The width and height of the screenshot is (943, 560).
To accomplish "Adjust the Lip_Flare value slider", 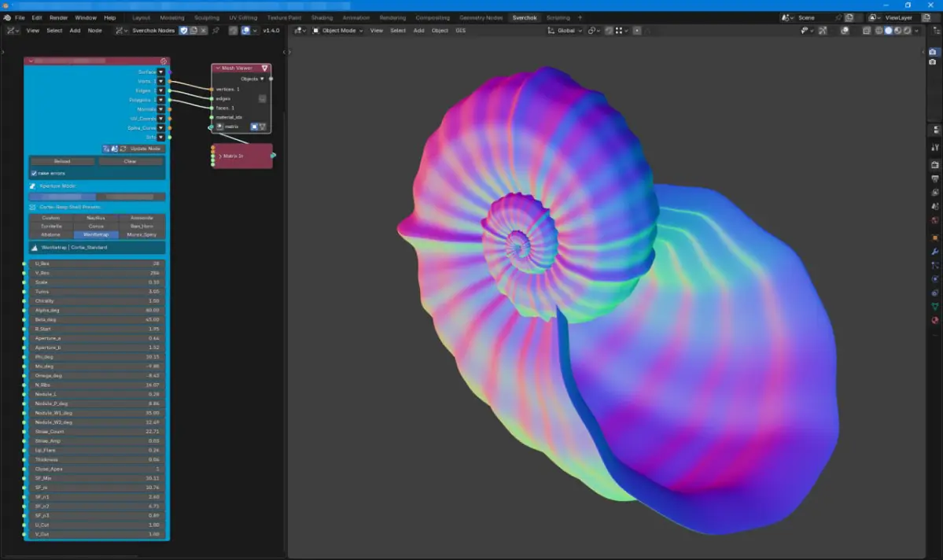I will [x=97, y=451].
